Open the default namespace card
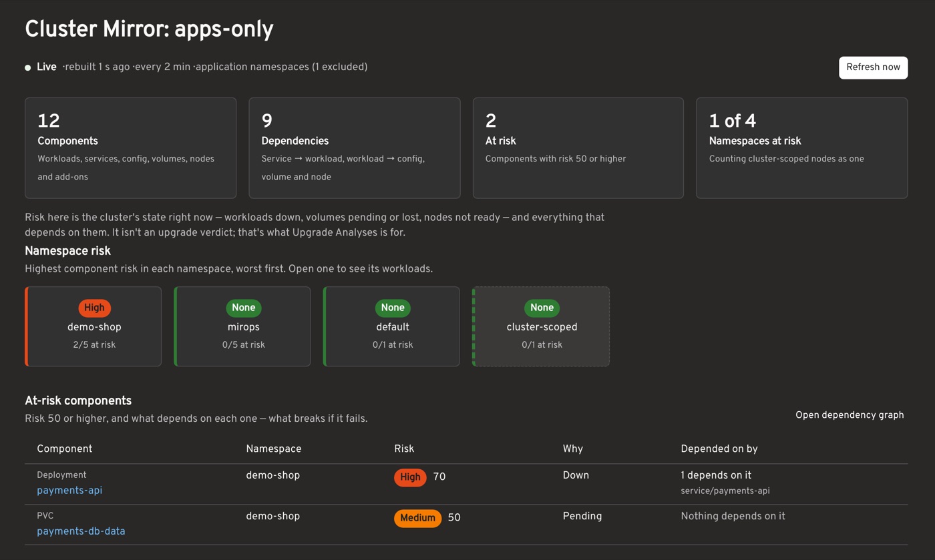Image resolution: width=935 pixels, height=560 pixels. (x=392, y=326)
